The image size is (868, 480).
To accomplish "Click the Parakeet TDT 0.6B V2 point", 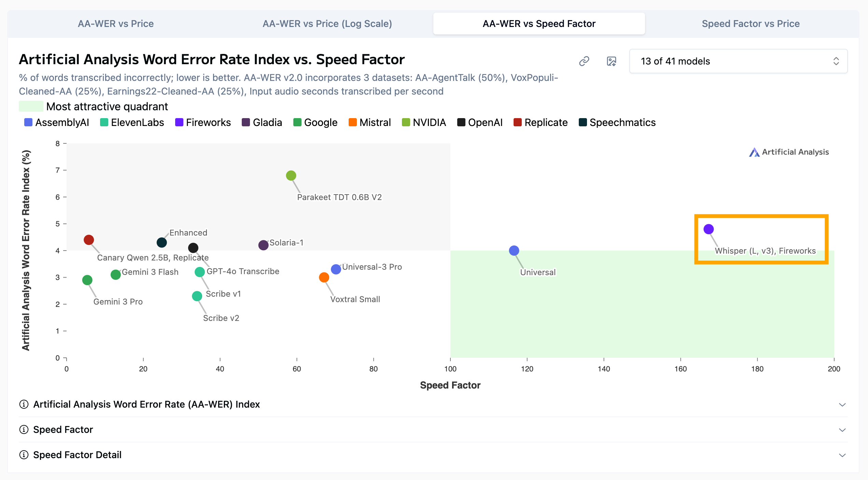I will click(x=291, y=175).
